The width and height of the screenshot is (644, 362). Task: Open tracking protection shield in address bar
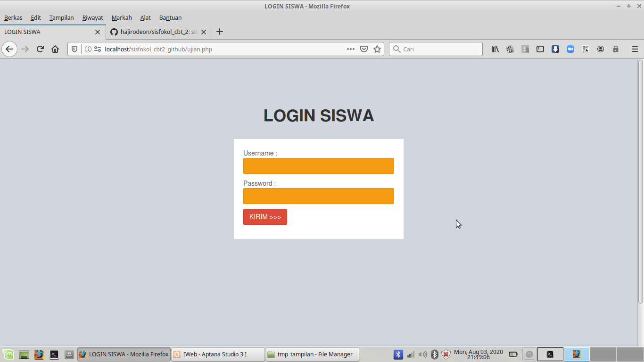pos(74,49)
